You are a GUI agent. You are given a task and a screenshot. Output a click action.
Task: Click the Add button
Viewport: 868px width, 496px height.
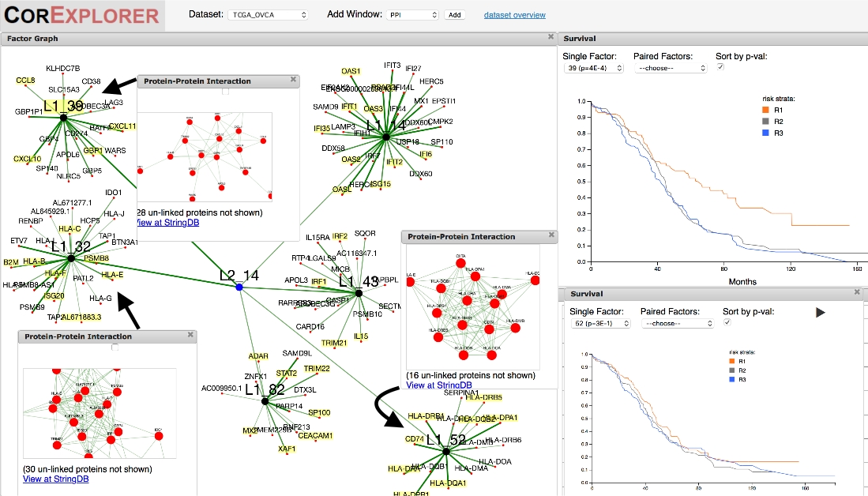click(x=454, y=15)
